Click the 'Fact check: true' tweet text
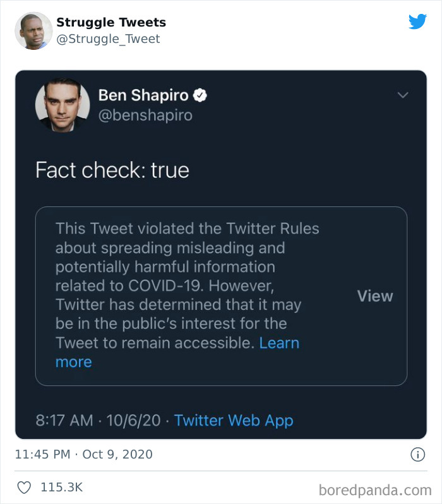The width and height of the screenshot is (442, 504). [112, 170]
